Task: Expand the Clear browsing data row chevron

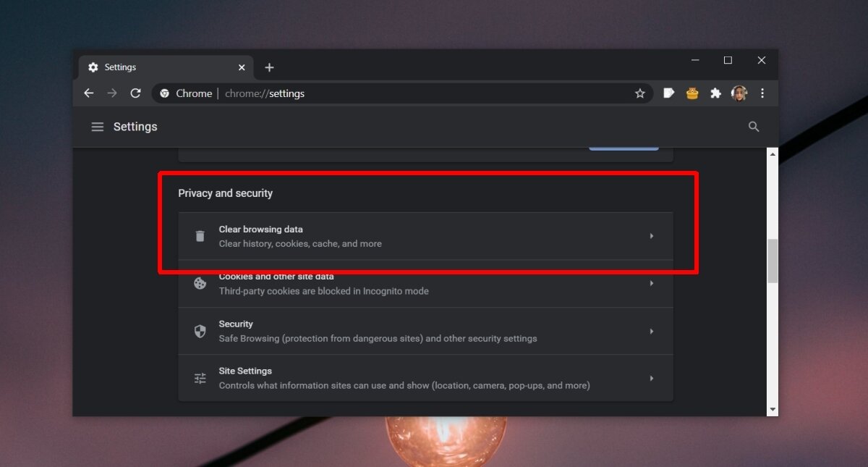Action: click(x=651, y=235)
